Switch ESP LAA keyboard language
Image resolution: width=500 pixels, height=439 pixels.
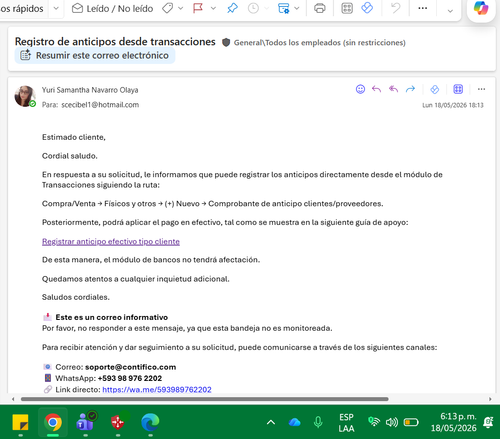[346, 423]
